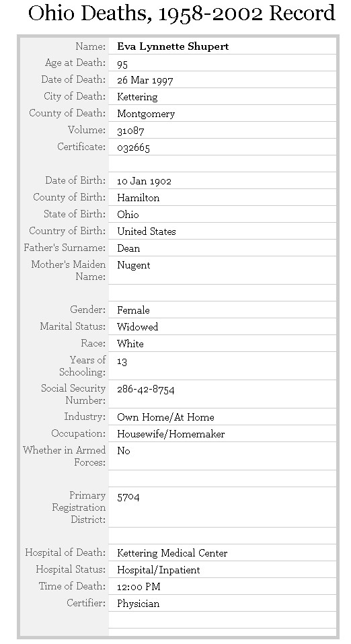
Task: Click the Housewife/Homemaker occupation value
Action: click(x=171, y=434)
